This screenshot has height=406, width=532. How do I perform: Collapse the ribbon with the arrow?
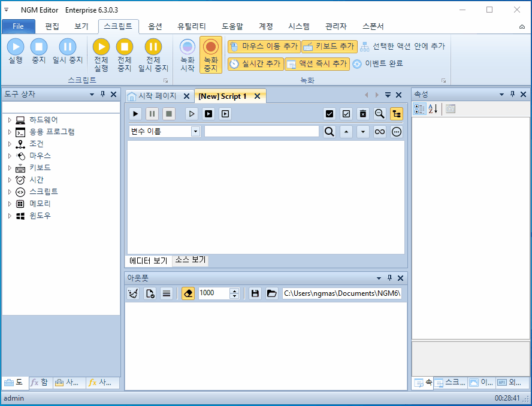[x=522, y=27]
